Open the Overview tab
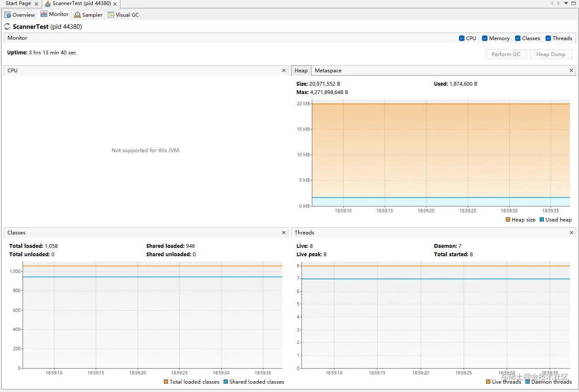This screenshot has width=579, height=392. point(20,15)
